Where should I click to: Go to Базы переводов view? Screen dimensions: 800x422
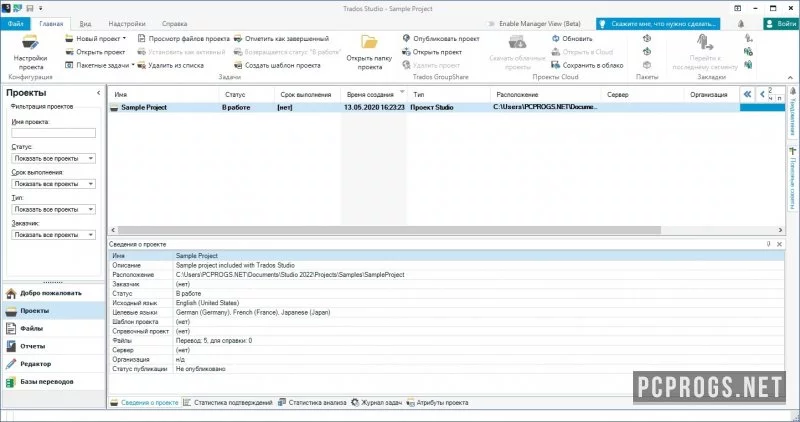(x=53, y=382)
